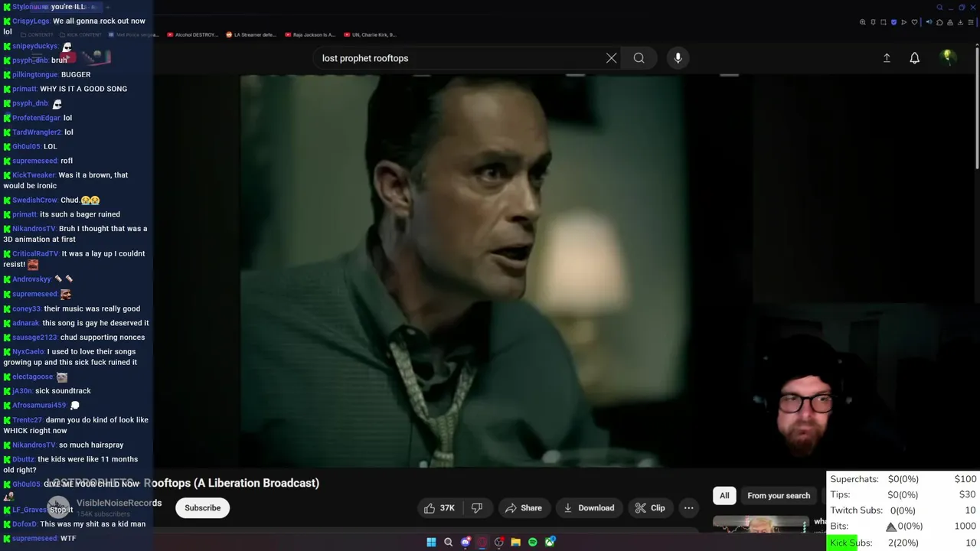
Task: Switch to the LA Streamer defe... tab
Action: (x=251, y=34)
